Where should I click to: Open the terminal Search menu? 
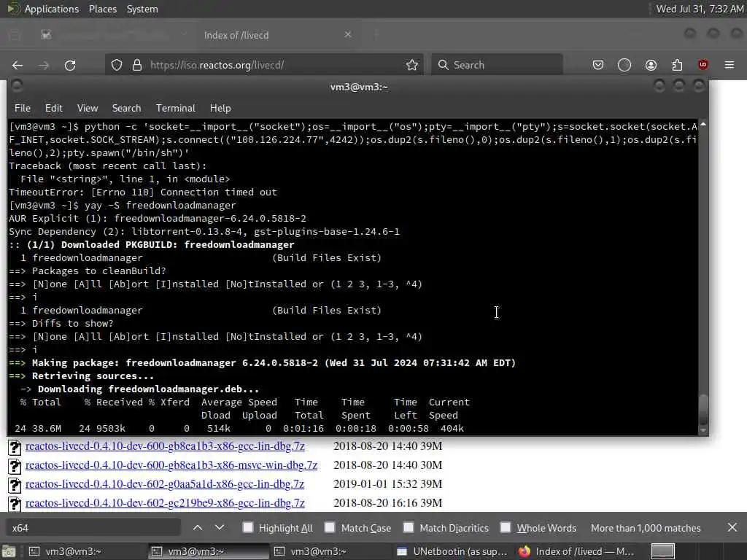(x=126, y=108)
